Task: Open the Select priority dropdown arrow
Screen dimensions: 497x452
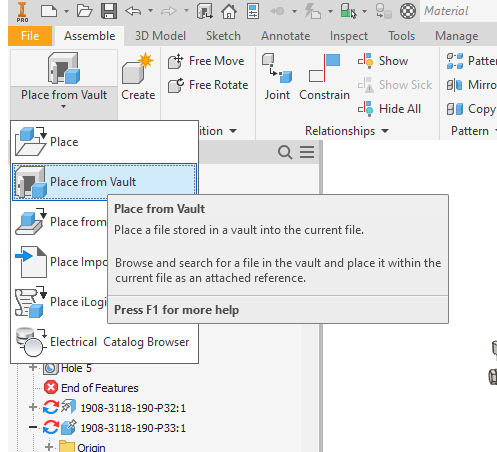Action: click(364, 11)
